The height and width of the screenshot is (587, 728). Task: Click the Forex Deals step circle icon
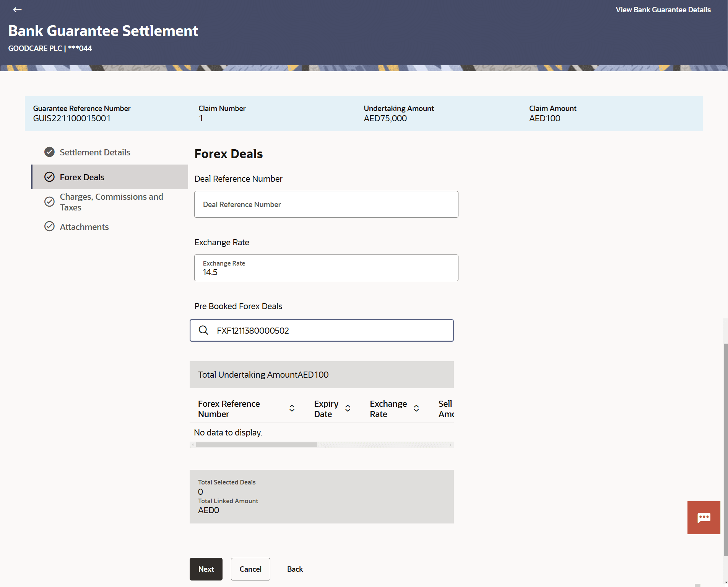[x=49, y=177]
